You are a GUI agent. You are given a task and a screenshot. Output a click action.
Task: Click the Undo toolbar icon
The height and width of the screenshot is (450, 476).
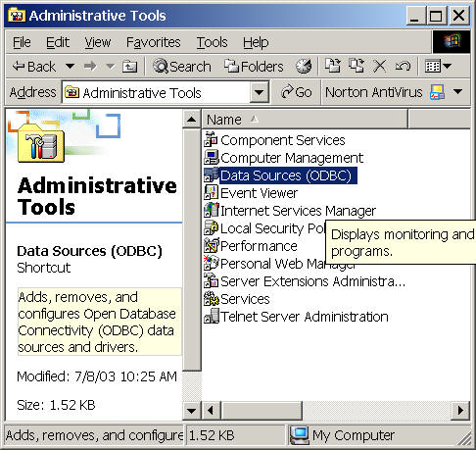tap(403, 67)
